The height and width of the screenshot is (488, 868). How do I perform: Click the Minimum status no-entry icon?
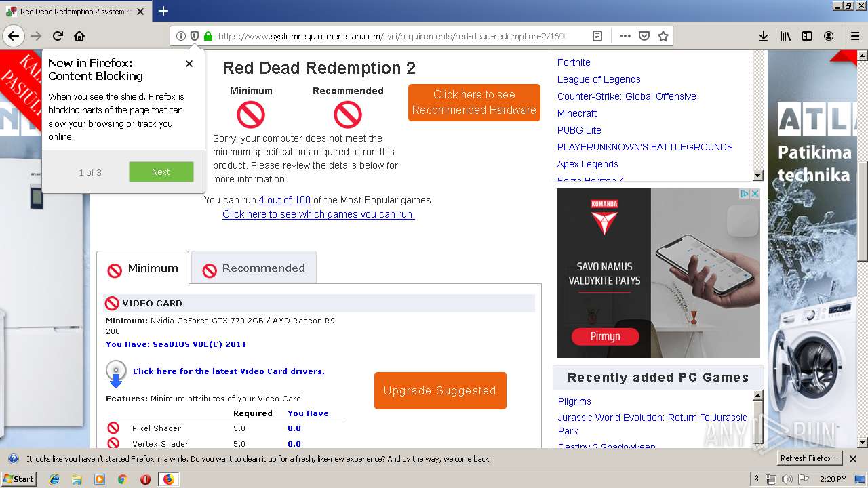251,115
